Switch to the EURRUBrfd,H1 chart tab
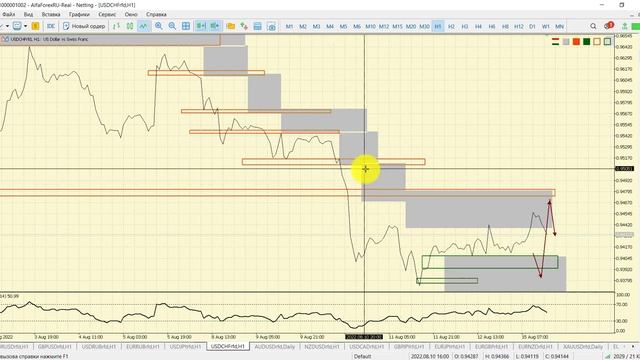Screen dimensions: 640x360 [x=143, y=347]
